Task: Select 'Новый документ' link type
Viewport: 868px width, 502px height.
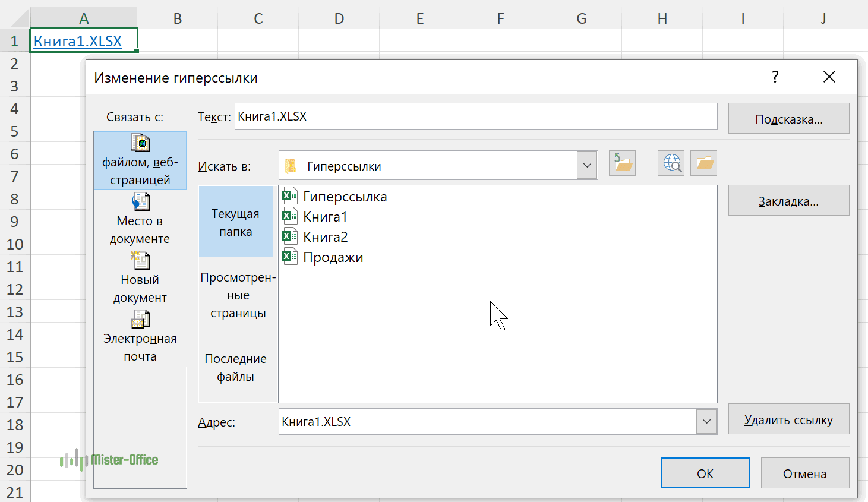Action: tap(140, 278)
